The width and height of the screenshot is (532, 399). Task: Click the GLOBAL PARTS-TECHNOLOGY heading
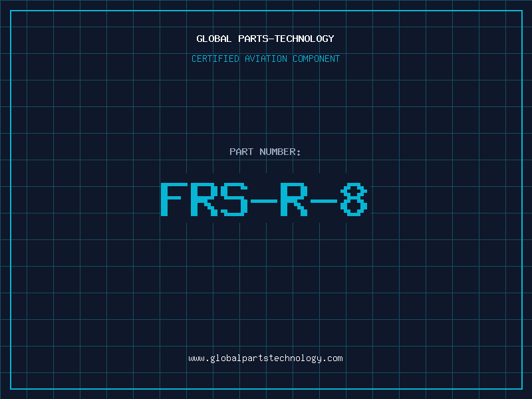[265, 39]
